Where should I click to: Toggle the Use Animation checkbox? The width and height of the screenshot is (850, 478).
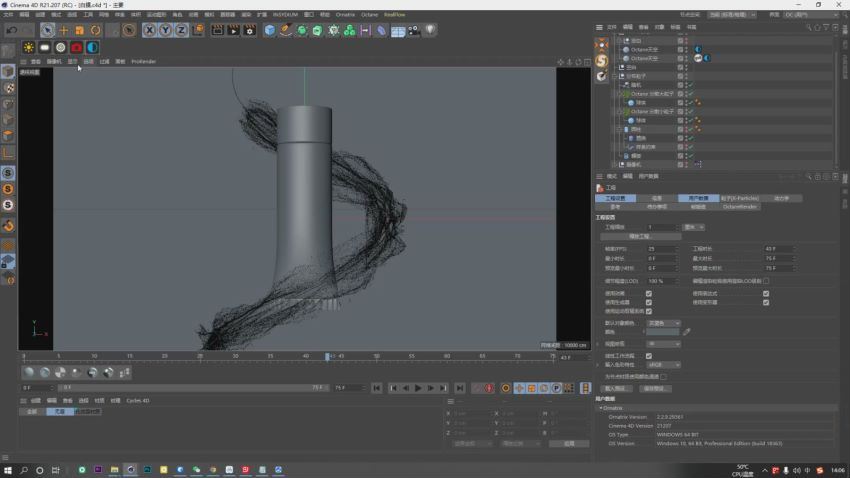[649, 294]
